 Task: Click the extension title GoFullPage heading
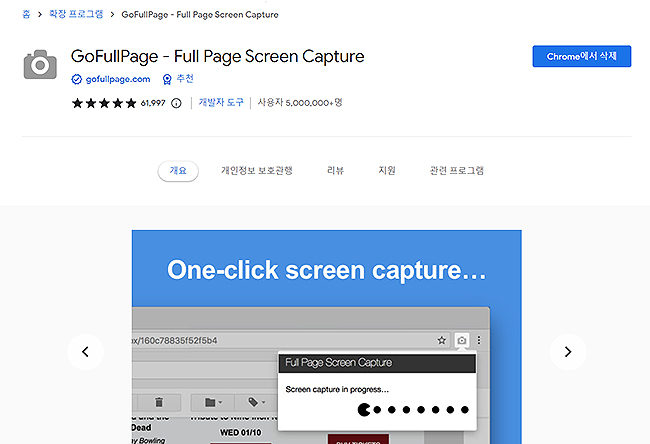pos(217,56)
